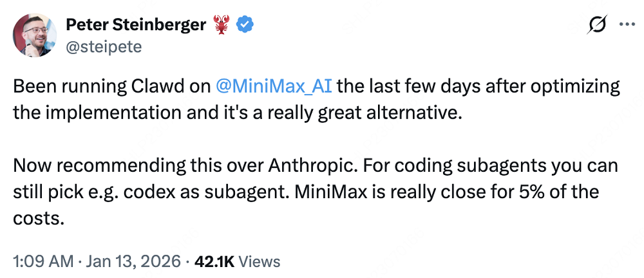Click the lobster emoji beside the name
The width and height of the screenshot is (644, 278).
click(x=220, y=25)
